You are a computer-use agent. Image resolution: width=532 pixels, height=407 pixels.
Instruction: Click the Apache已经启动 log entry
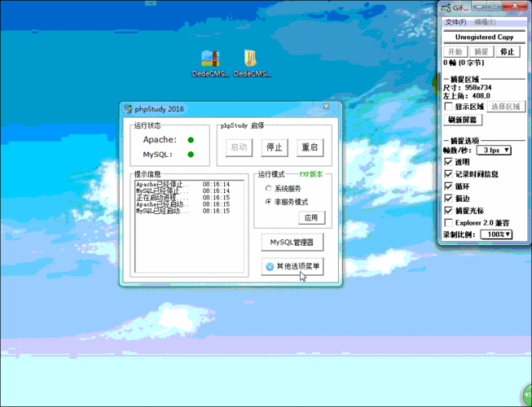[161, 204]
